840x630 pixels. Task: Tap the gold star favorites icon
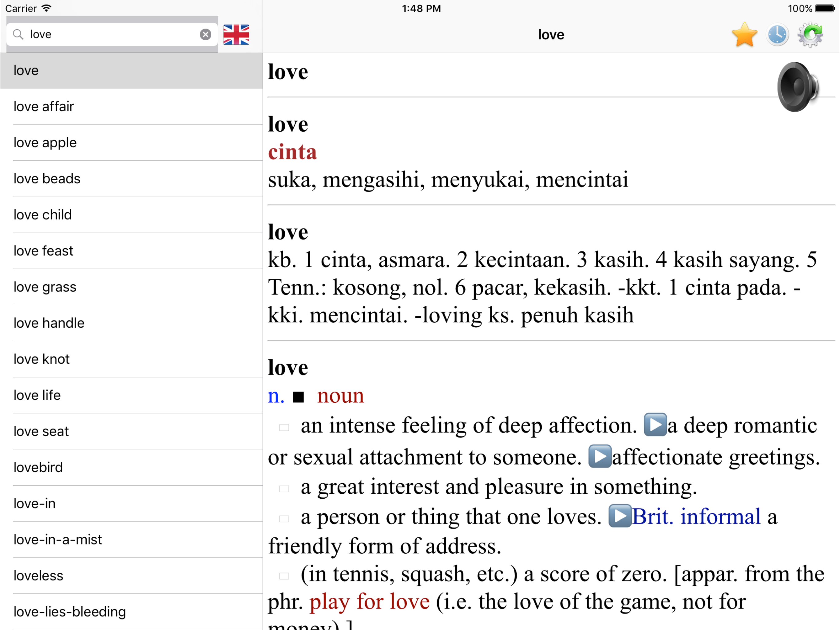coord(744,34)
